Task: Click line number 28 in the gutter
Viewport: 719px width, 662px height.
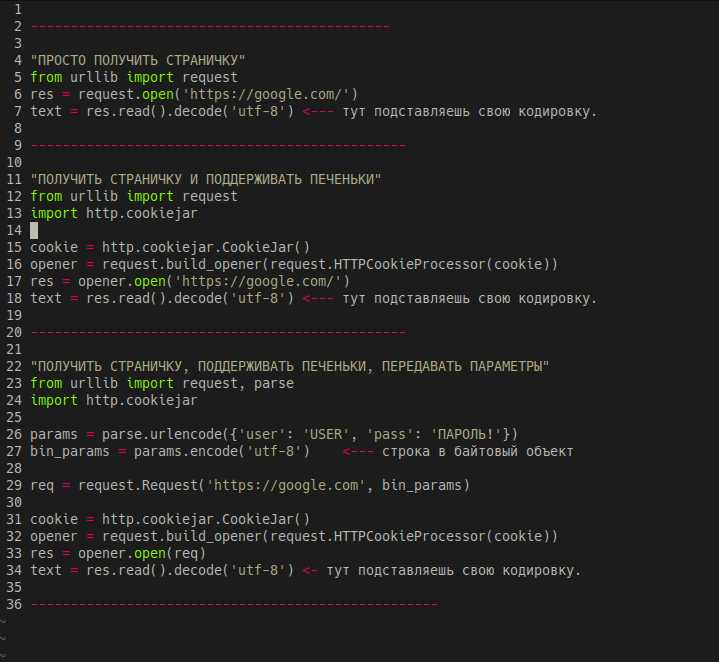Action: pos(14,469)
